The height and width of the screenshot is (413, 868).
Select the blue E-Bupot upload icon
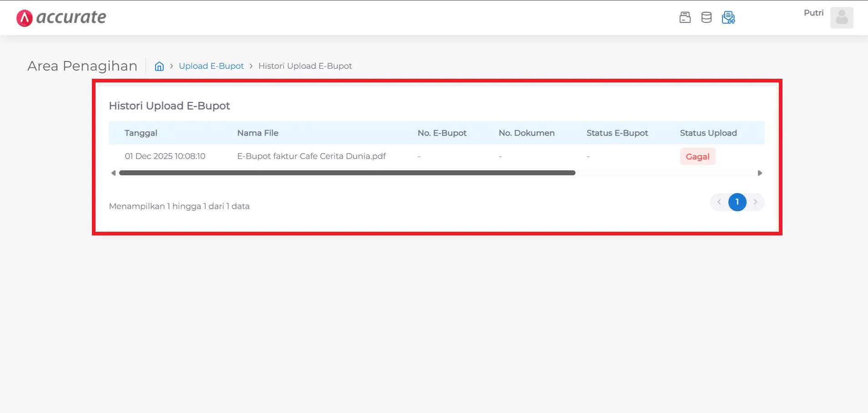coord(728,17)
